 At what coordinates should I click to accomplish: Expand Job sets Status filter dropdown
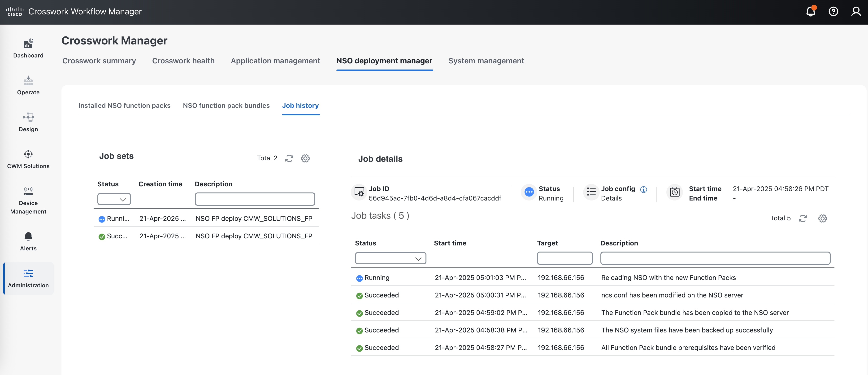(114, 199)
